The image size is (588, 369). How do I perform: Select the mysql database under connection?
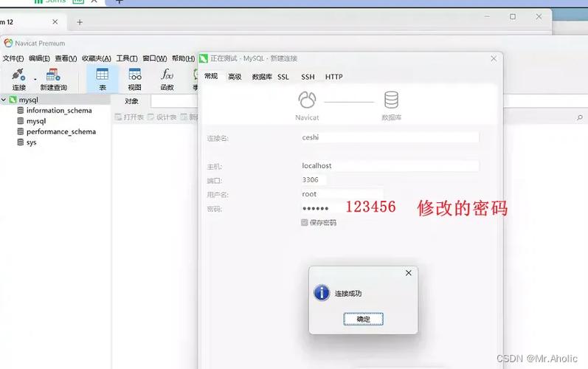[36, 121]
